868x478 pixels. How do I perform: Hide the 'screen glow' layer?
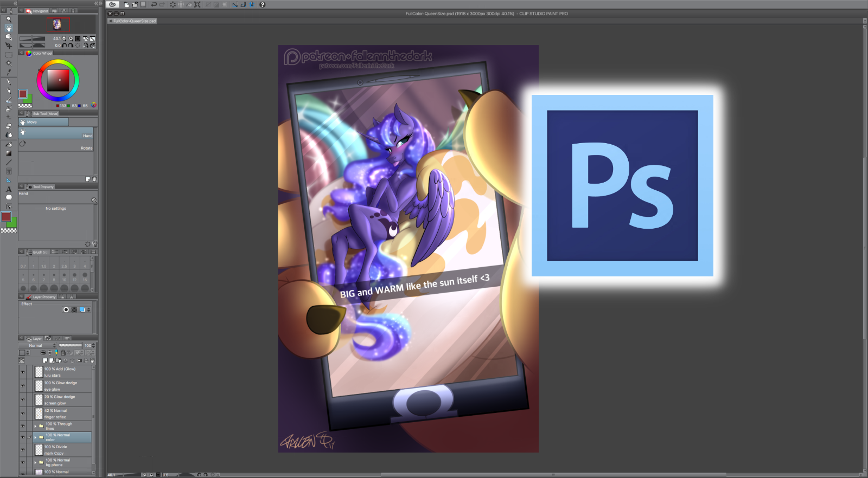tap(23, 400)
